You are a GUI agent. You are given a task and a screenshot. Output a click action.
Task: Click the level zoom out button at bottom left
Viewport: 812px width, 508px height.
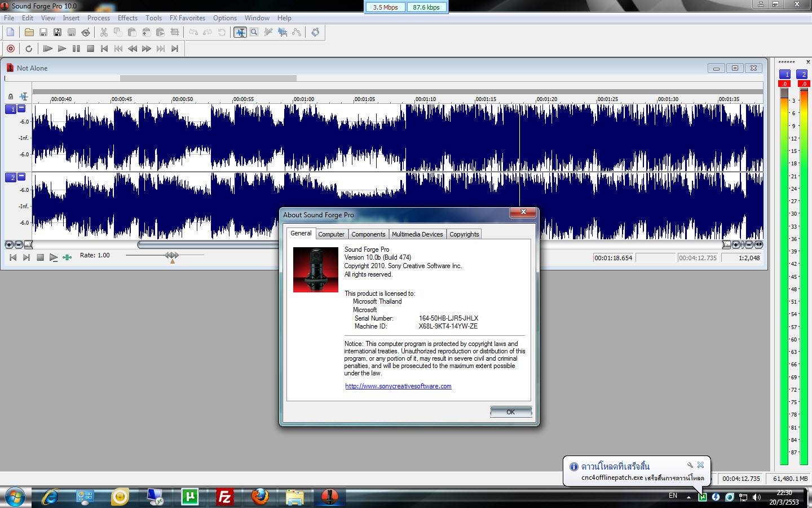[19, 244]
